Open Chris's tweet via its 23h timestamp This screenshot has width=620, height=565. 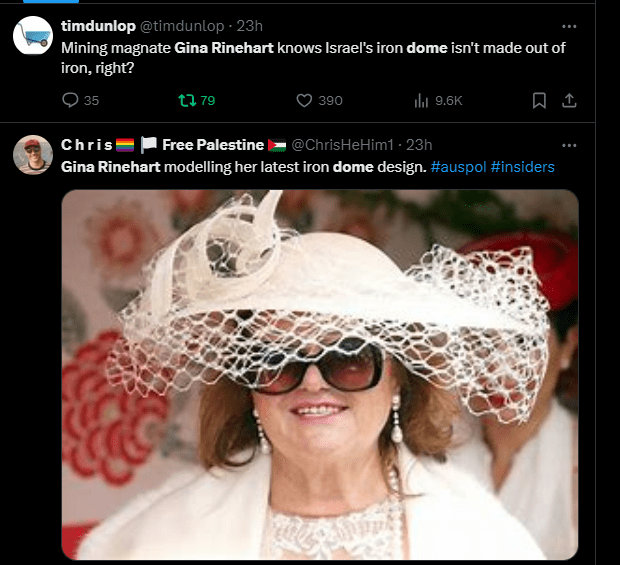(x=418, y=145)
